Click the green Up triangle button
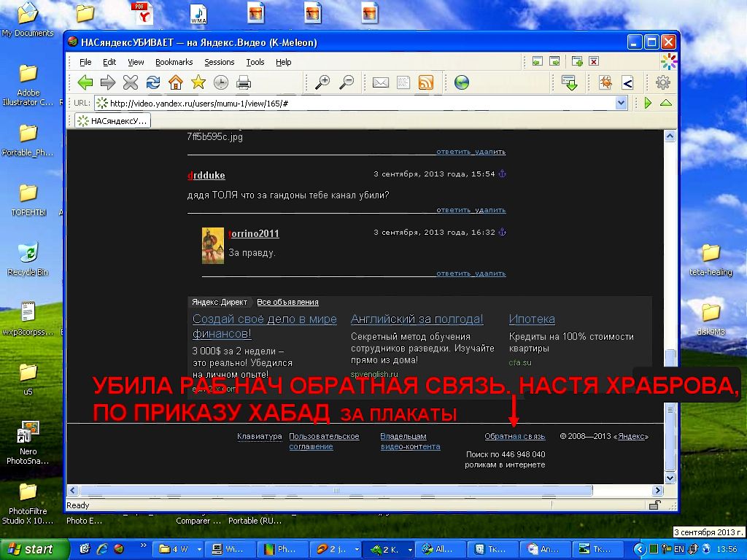Screen dimensions: 747x560 tap(665, 103)
